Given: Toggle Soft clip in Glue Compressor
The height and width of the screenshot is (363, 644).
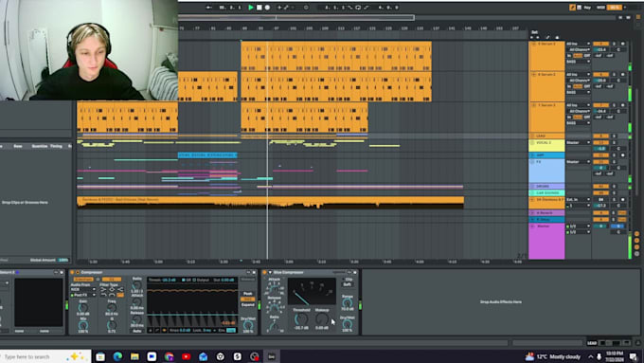Looking at the screenshot, I should (x=347, y=284).
